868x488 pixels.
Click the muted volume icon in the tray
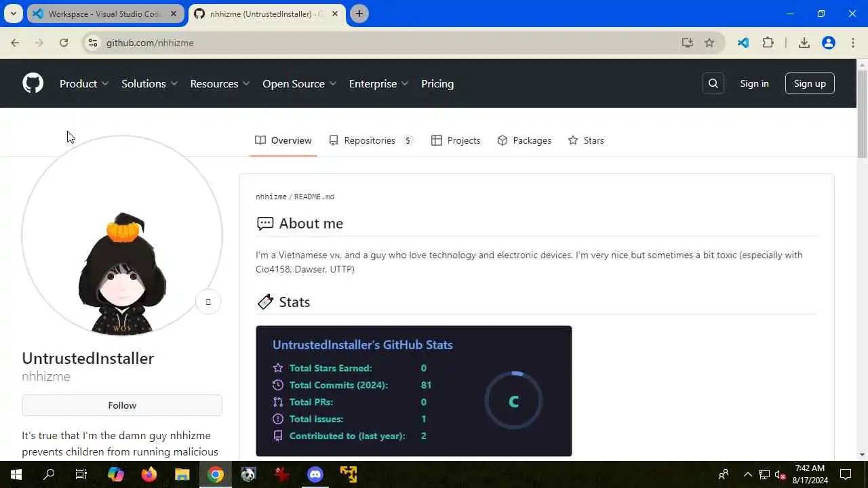[x=780, y=474]
